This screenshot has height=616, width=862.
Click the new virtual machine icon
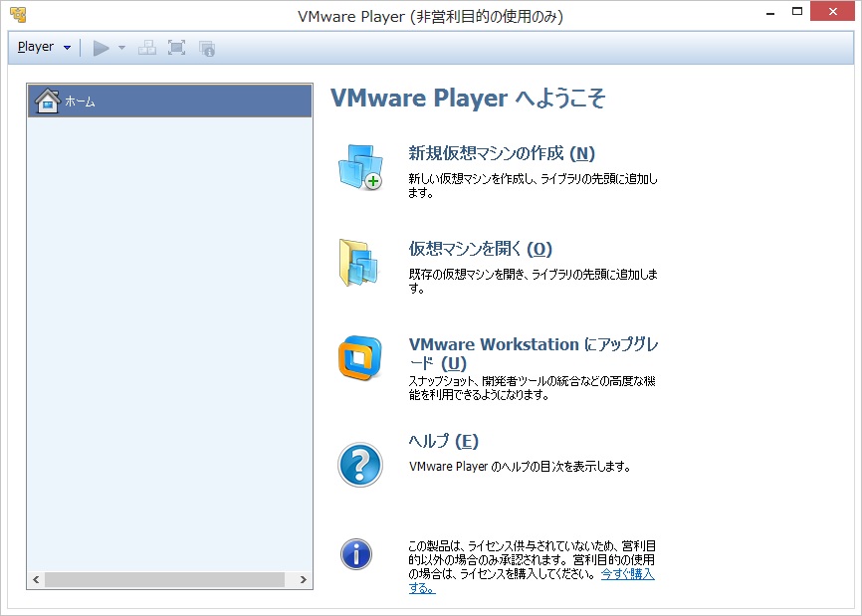(x=360, y=166)
